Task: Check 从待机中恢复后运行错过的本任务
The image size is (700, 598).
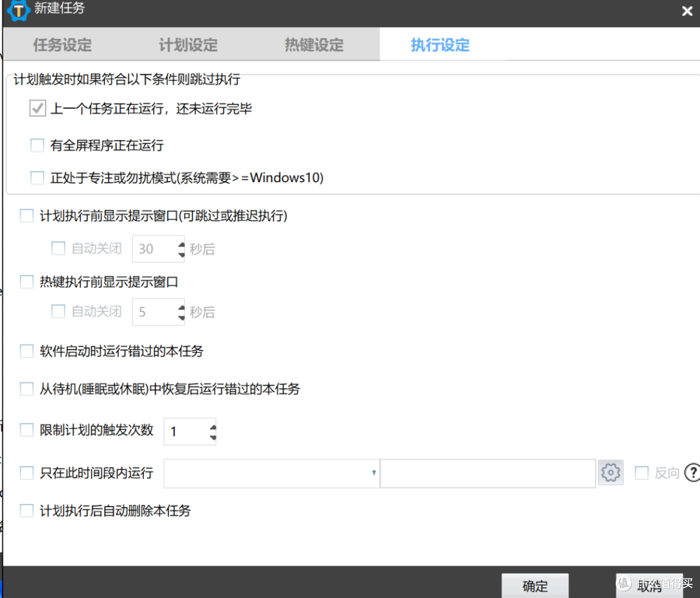Action: click(x=27, y=389)
